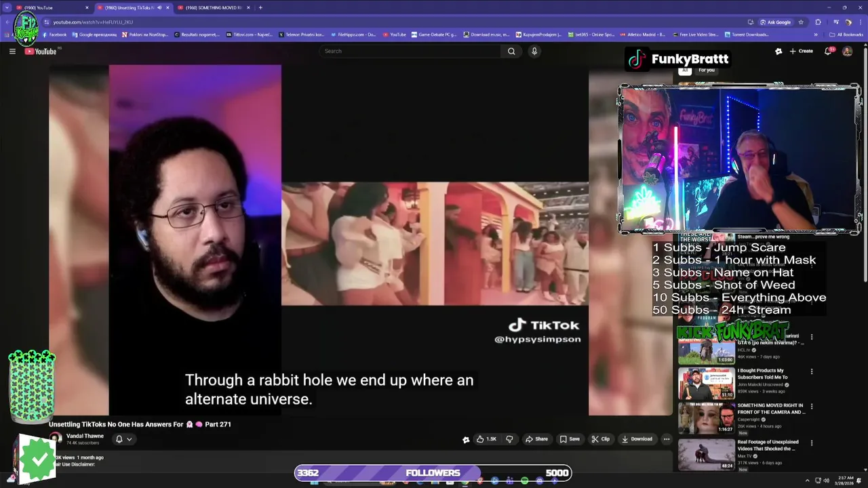Screen dimensions: 868x488
Task: Open the Clip tool for this video
Action: click(600, 439)
